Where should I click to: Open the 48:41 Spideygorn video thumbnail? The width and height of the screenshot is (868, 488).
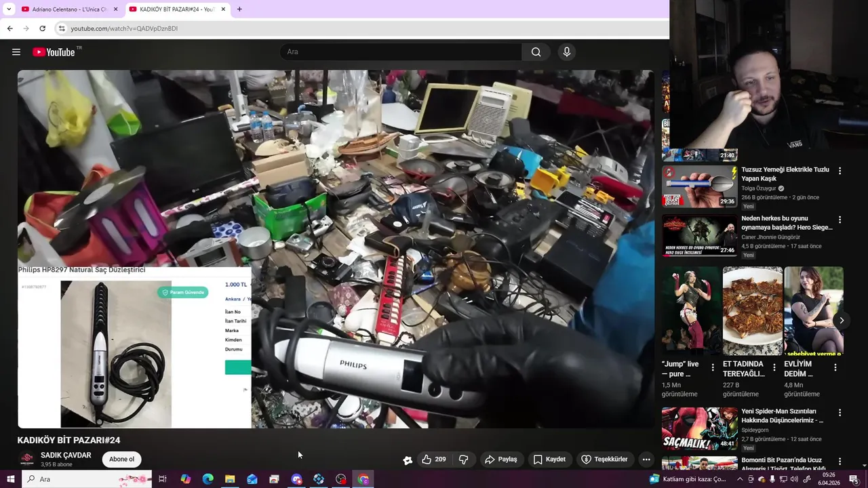[699, 428]
